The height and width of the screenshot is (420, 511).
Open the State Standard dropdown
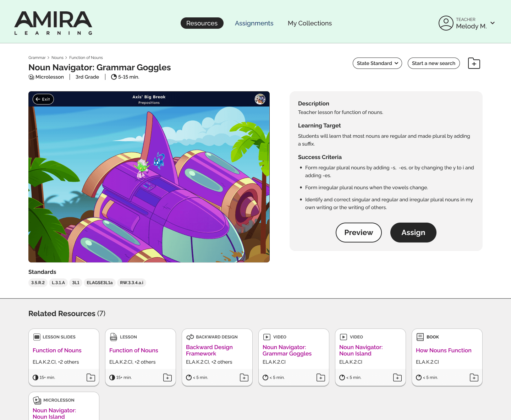coord(377,63)
